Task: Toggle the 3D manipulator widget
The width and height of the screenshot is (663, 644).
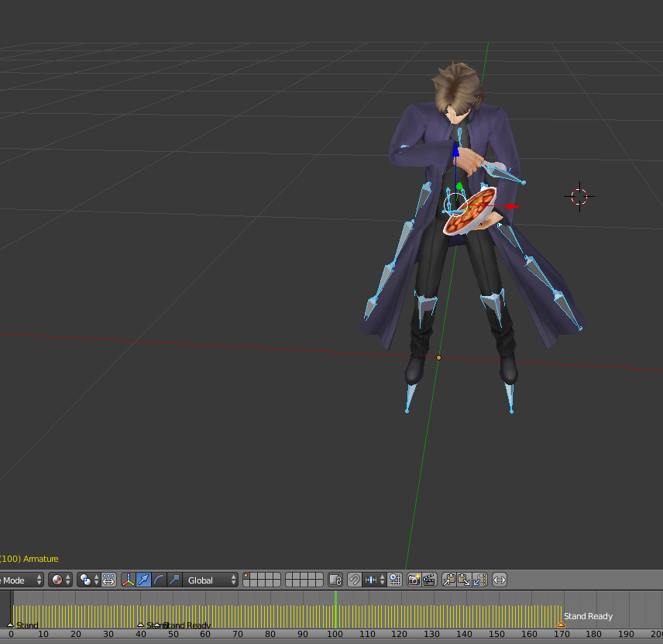Action: (128, 580)
